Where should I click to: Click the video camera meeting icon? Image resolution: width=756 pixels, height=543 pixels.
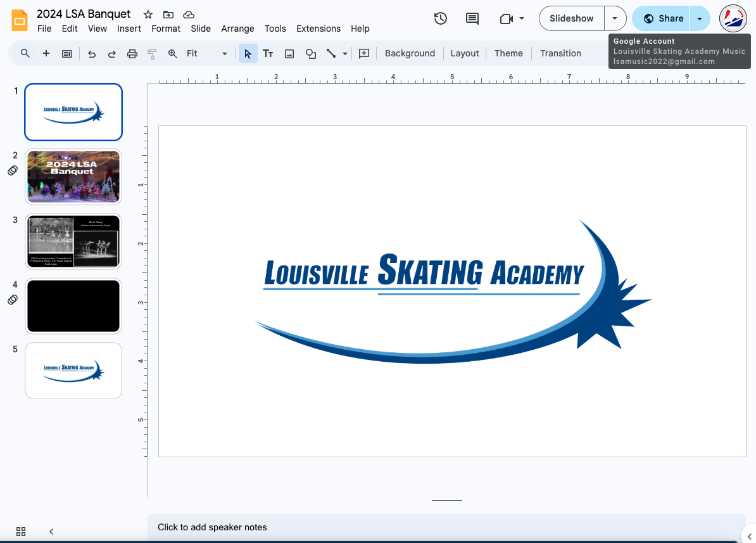click(x=507, y=18)
